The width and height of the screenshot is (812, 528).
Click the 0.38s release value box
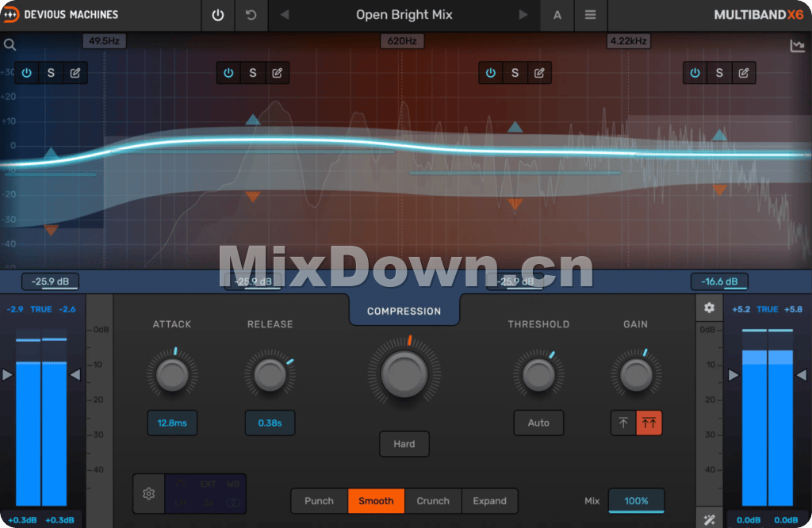270,423
